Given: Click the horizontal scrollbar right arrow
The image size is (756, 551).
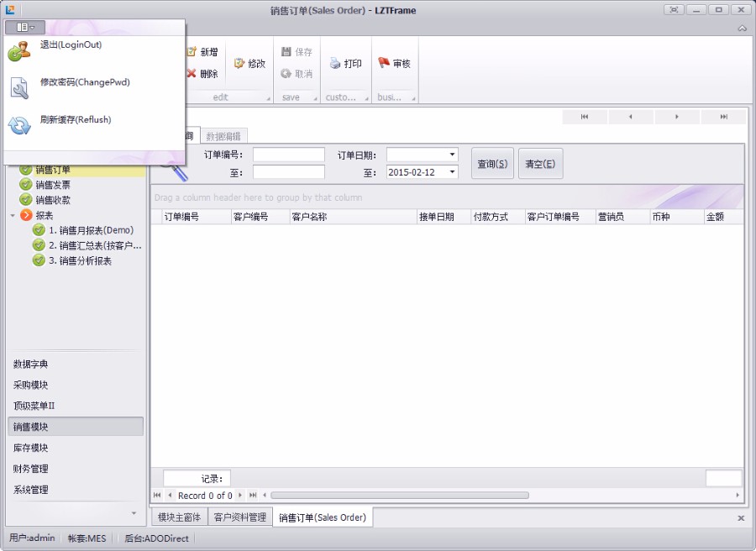Looking at the screenshot, I should (738, 495).
